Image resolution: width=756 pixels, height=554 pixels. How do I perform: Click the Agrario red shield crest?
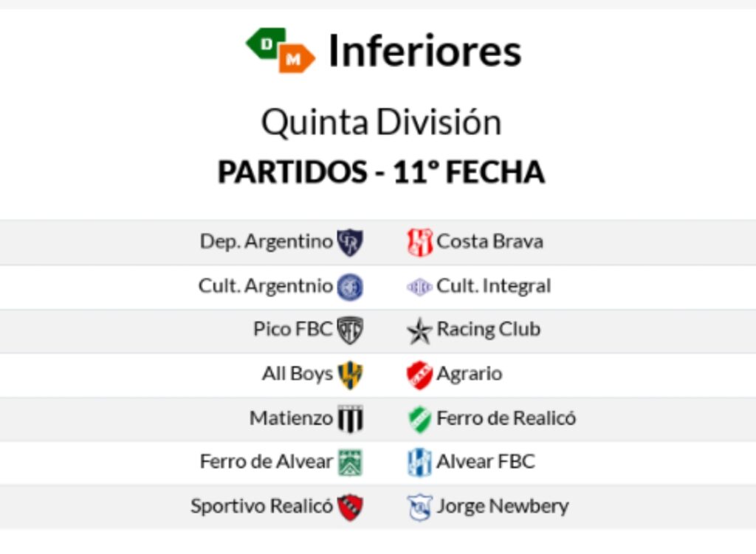(419, 375)
